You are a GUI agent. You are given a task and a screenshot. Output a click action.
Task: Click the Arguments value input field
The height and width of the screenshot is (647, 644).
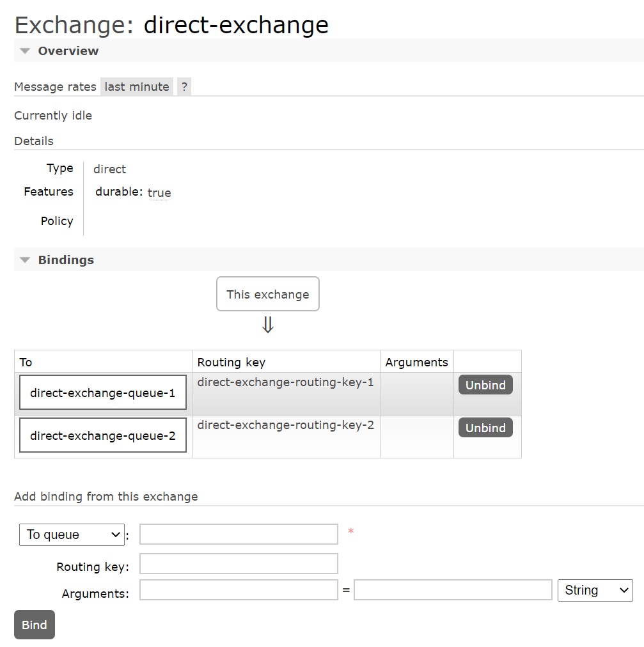453,590
